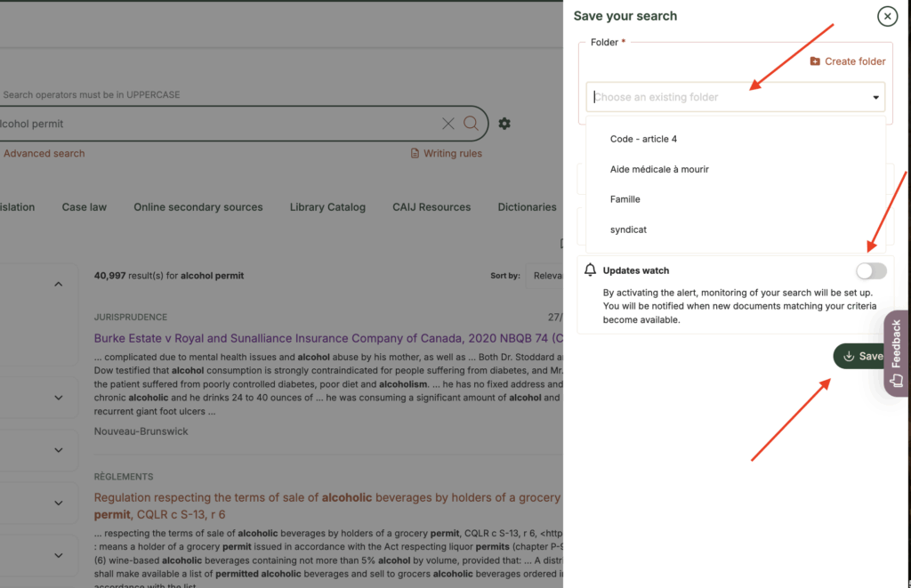This screenshot has width=911, height=588.
Task: Select the syndicat folder option
Action: click(628, 230)
